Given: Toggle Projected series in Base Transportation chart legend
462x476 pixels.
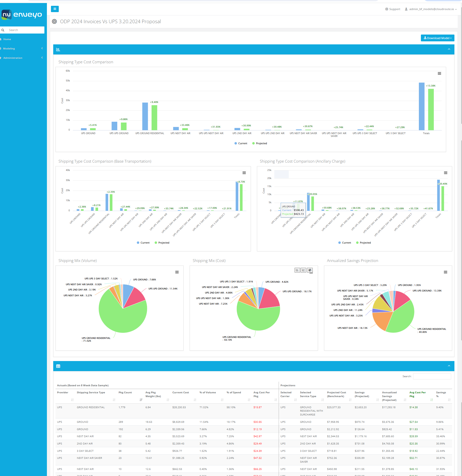Looking at the screenshot, I should [x=162, y=243].
